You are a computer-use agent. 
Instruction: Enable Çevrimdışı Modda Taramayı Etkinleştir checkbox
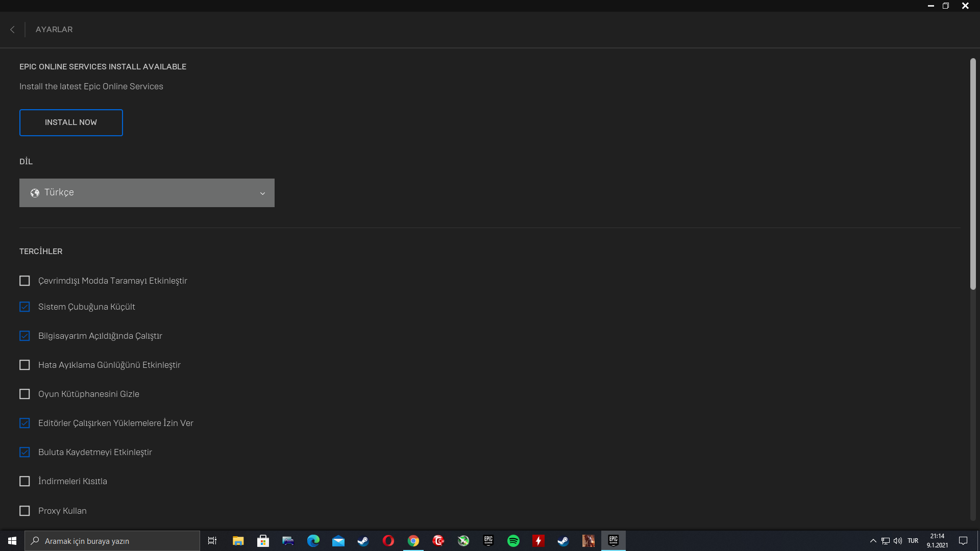(24, 281)
